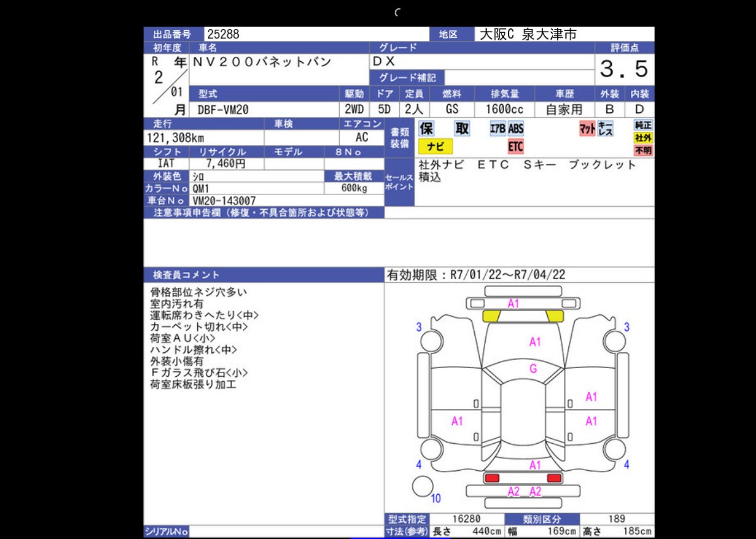Click exterior grade B

pyautogui.click(x=609, y=109)
